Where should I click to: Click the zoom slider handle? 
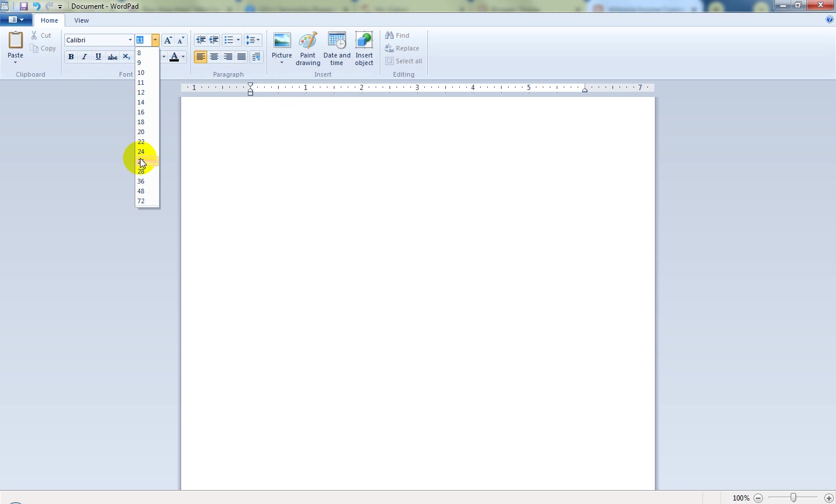pos(794,498)
